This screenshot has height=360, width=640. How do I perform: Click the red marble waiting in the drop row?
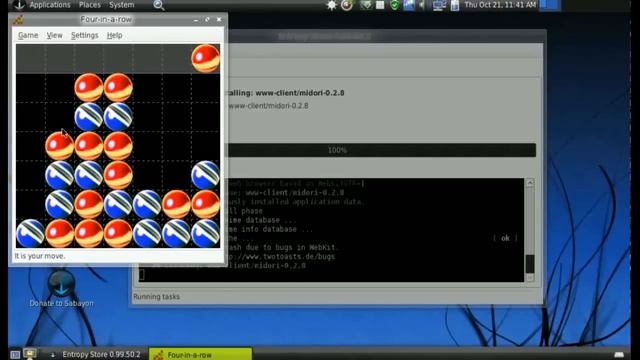click(x=205, y=58)
